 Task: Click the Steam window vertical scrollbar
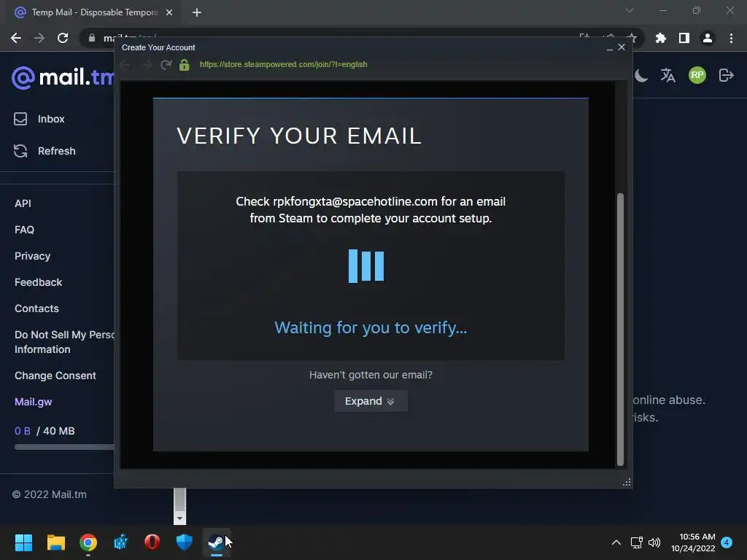620,329
